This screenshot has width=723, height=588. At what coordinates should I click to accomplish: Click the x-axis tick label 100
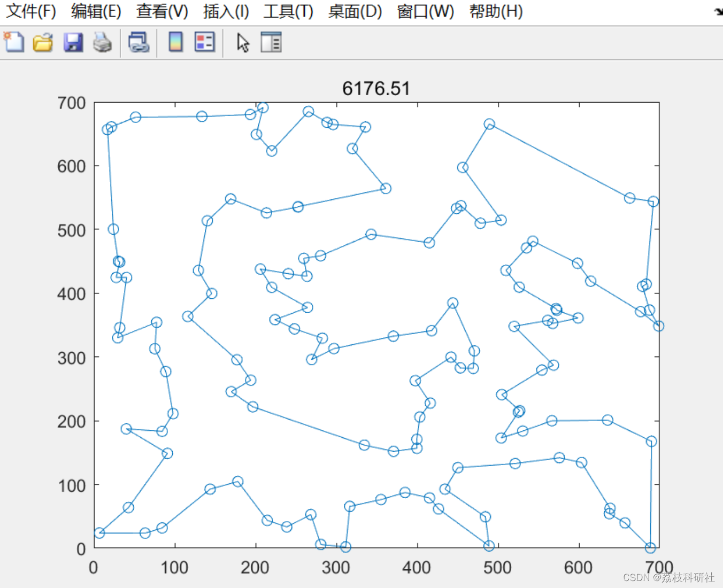pyautogui.click(x=174, y=568)
